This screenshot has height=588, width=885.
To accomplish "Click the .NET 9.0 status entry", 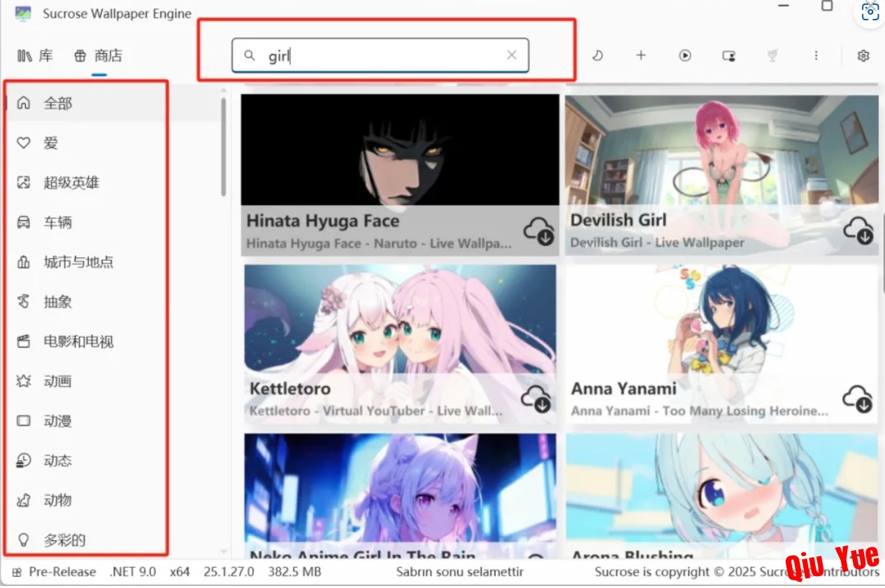I will pyautogui.click(x=133, y=572).
